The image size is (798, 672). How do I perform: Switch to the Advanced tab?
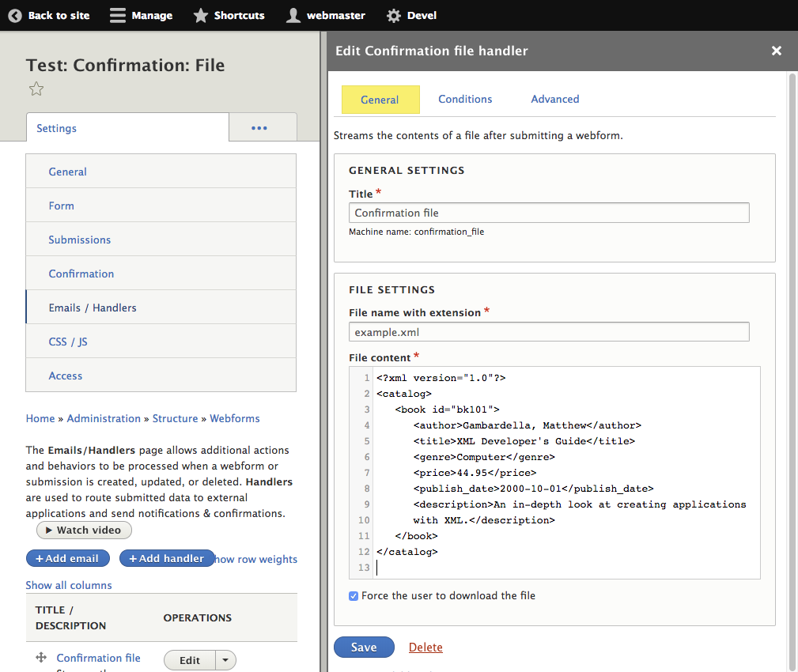554,99
